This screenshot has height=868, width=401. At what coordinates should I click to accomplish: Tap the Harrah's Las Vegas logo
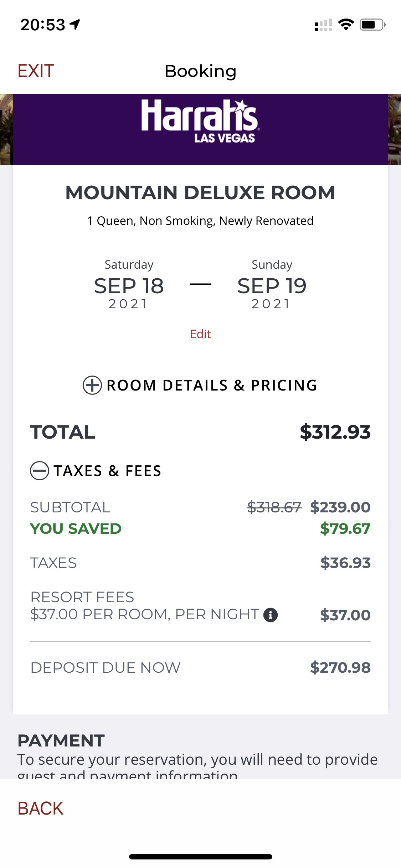tap(200, 121)
